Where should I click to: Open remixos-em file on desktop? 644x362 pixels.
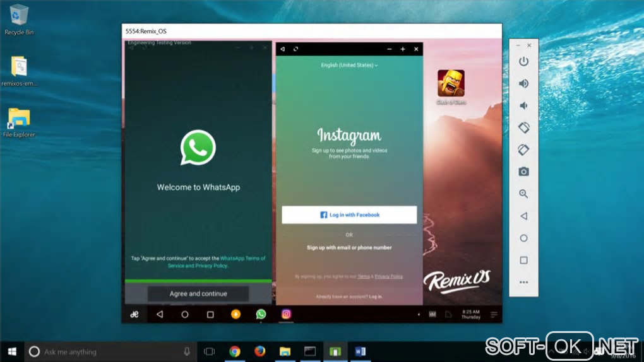click(19, 71)
